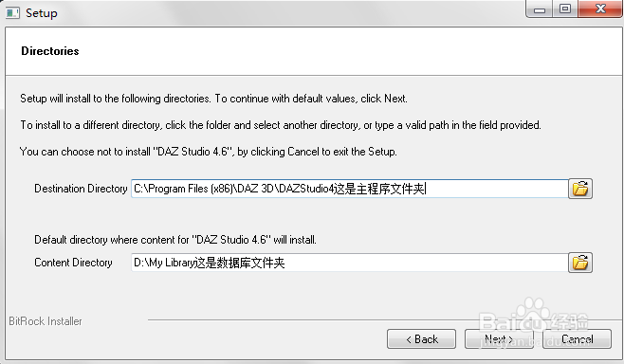Viewport: 624px width, 364px height.
Task: Click the 'You can choose not to install' line
Action: tap(208, 152)
